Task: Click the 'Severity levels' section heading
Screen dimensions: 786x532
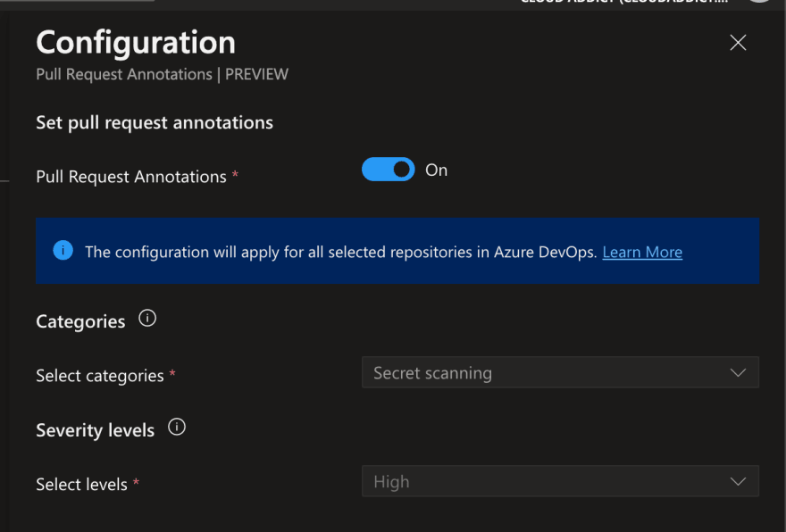Action: click(96, 430)
